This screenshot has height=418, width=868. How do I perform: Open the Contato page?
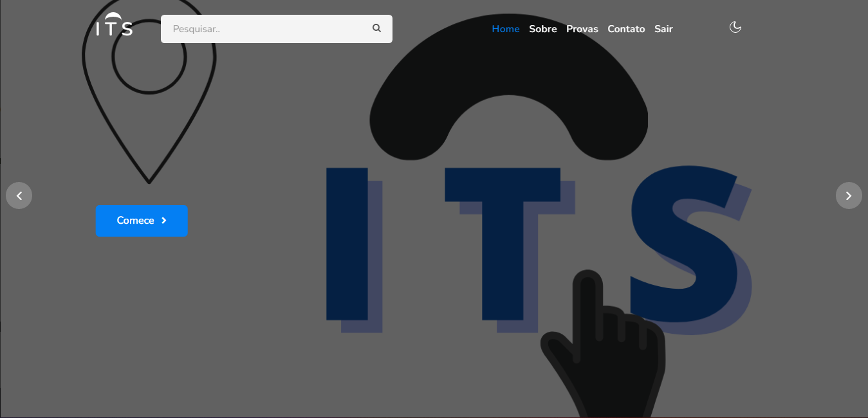pos(626,28)
